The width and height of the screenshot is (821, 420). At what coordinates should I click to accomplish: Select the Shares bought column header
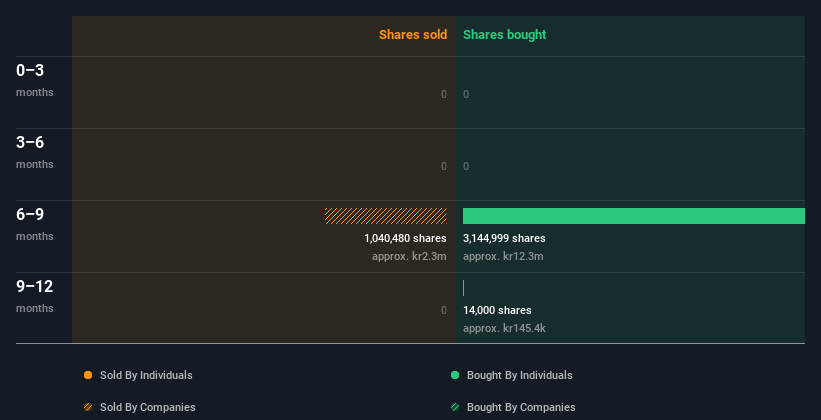pos(504,35)
